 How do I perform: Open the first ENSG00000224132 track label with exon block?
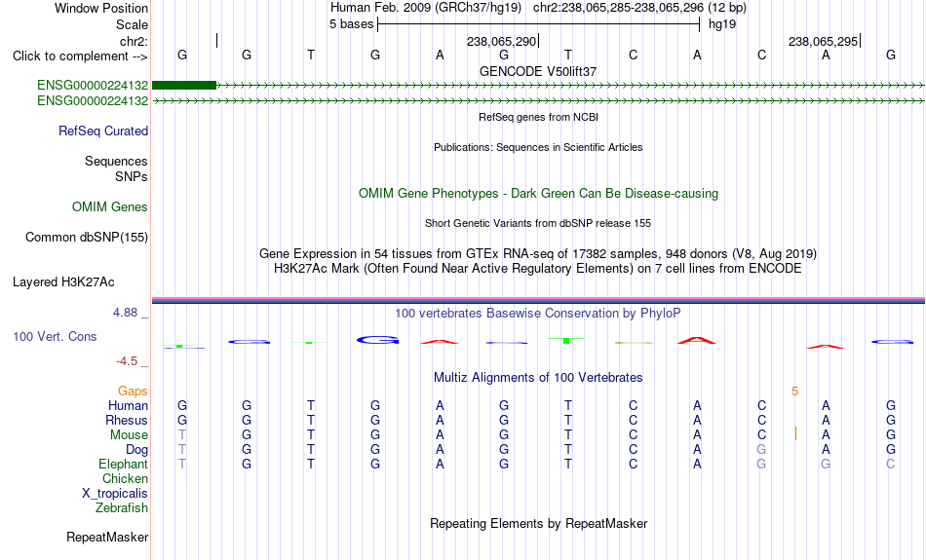click(x=93, y=86)
